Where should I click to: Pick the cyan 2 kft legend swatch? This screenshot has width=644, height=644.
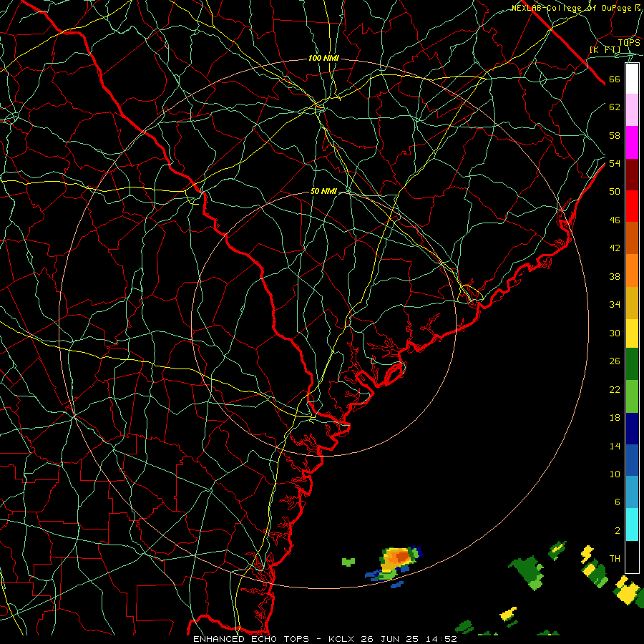point(632,525)
